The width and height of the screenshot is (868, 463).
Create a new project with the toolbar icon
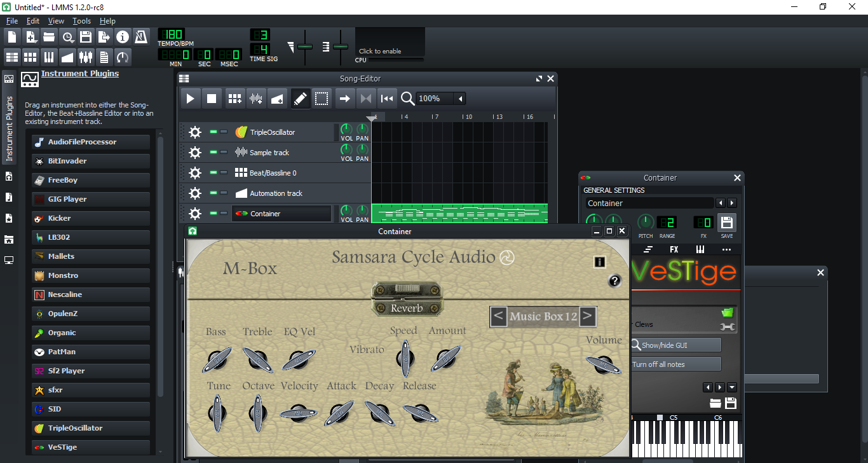(12, 36)
